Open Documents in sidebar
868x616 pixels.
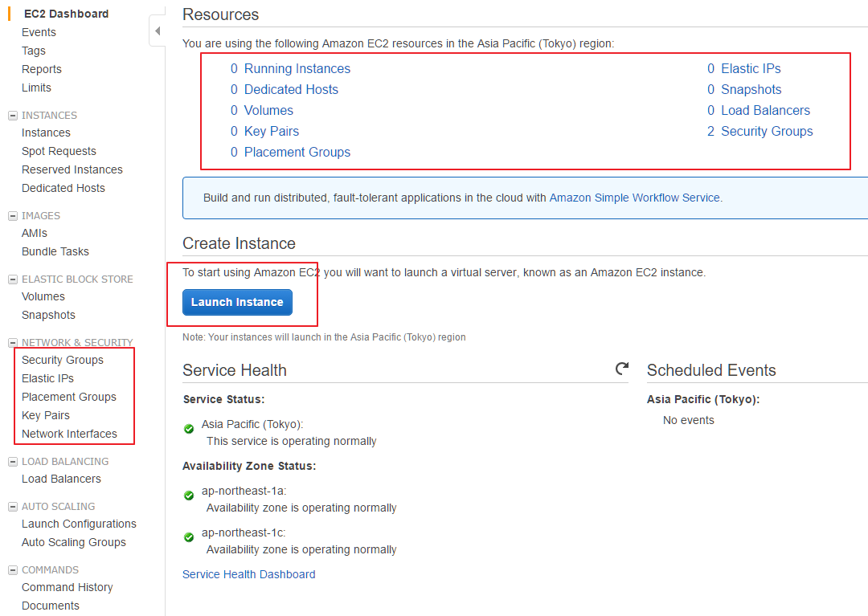tap(51, 606)
